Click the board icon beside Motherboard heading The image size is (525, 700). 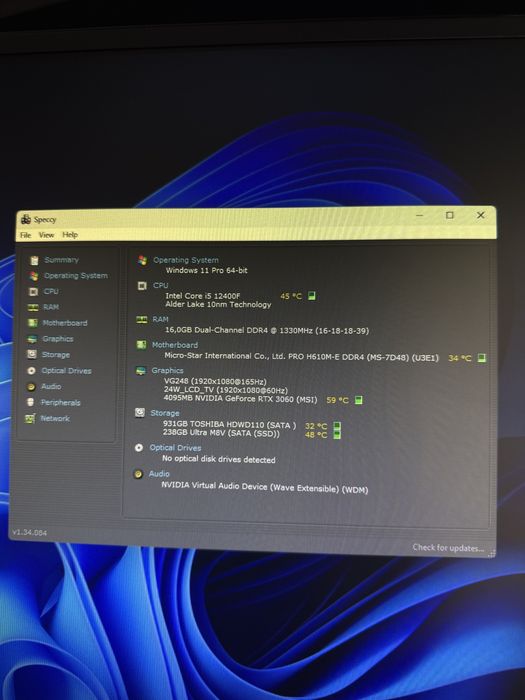click(x=141, y=345)
